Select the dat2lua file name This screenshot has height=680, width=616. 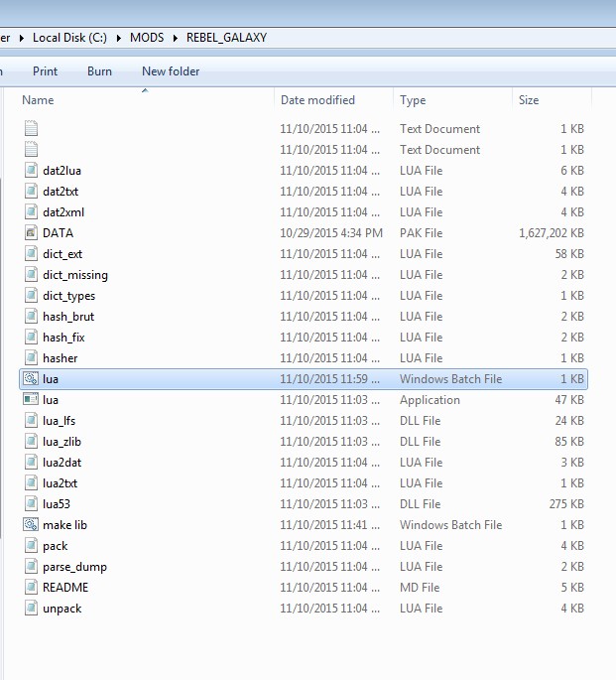click(62, 171)
